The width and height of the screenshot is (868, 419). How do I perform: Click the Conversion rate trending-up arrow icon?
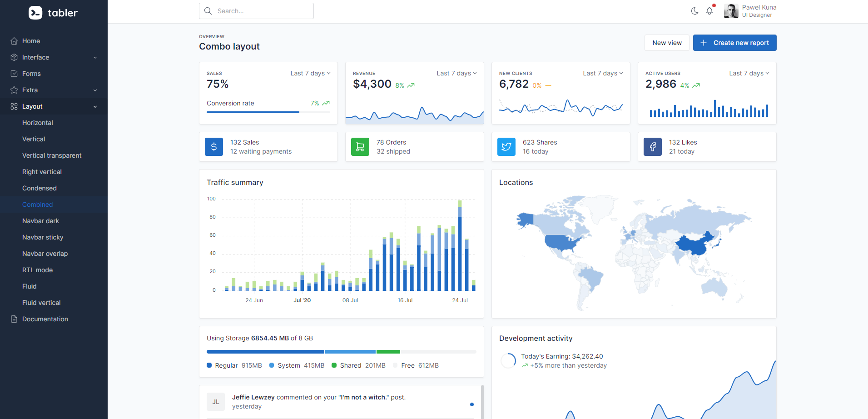click(x=326, y=103)
